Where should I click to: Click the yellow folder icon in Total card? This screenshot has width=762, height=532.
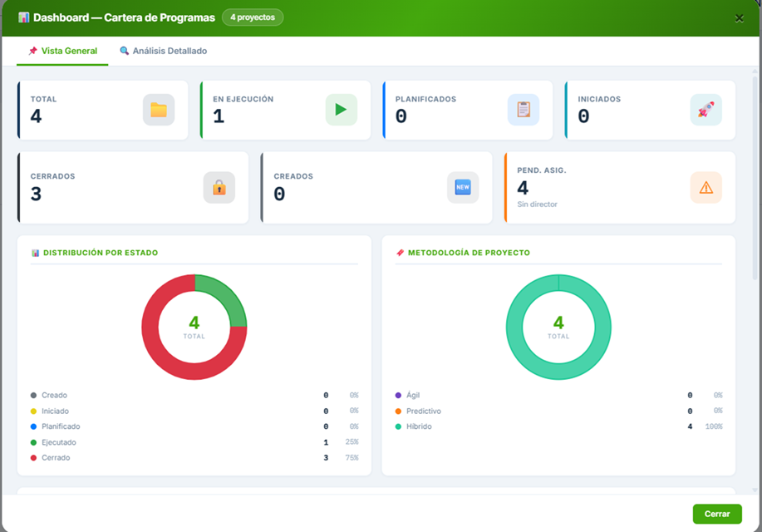pyautogui.click(x=159, y=110)
